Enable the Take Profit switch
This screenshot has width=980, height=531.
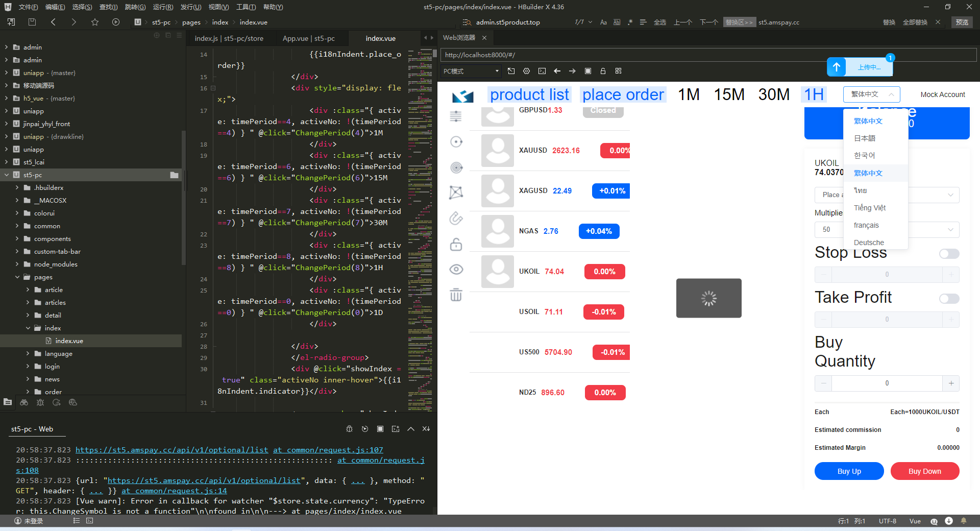coord(949,299)
